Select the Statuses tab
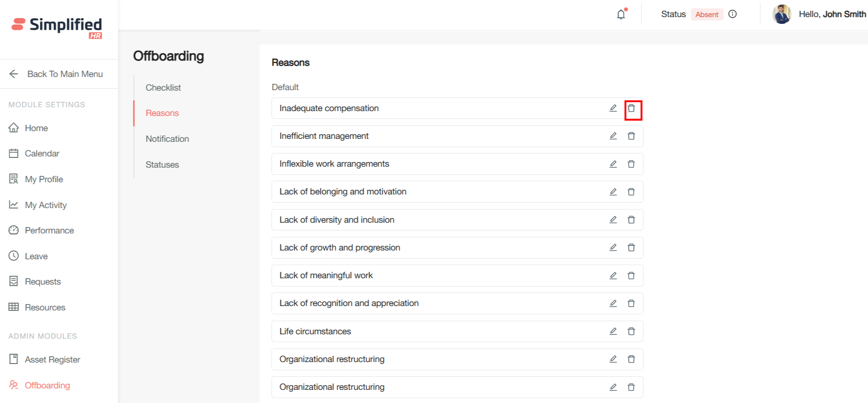 (162, 165)
